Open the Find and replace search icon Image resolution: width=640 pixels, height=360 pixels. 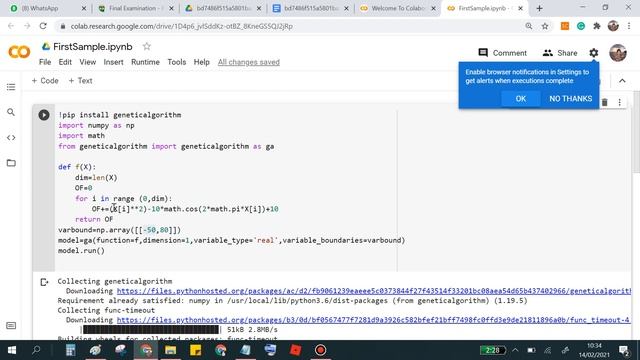[11, 112]
